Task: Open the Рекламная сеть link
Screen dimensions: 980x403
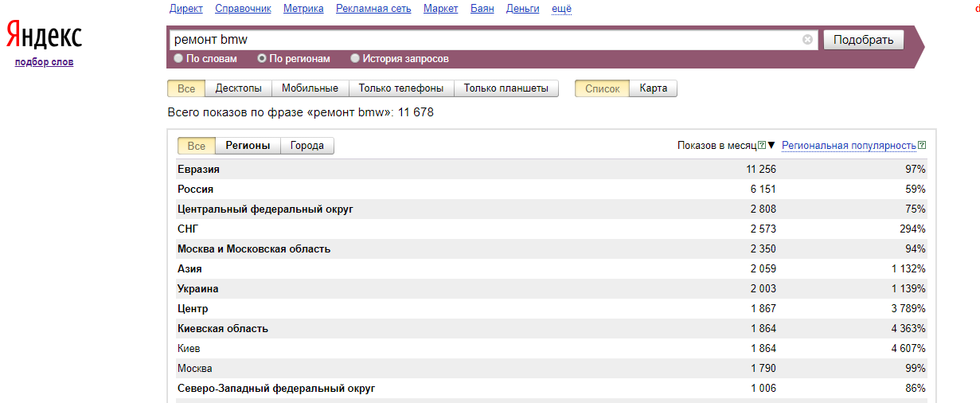Action: [373, 9]
